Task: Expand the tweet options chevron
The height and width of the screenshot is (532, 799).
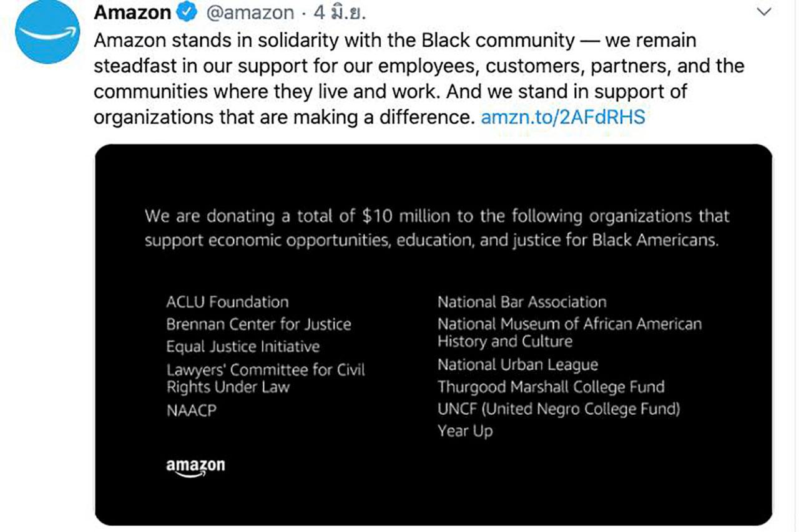Action: [x=763, y=12]
